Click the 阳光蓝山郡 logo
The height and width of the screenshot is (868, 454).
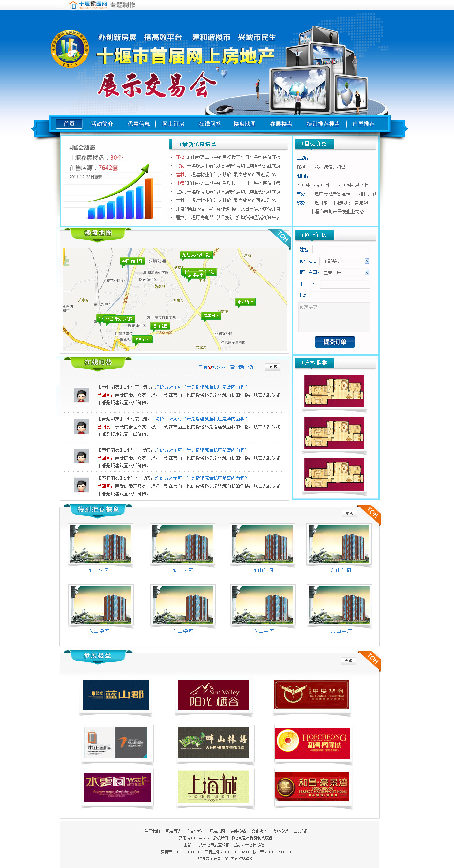pyautogui.click(x=116, y=695)
